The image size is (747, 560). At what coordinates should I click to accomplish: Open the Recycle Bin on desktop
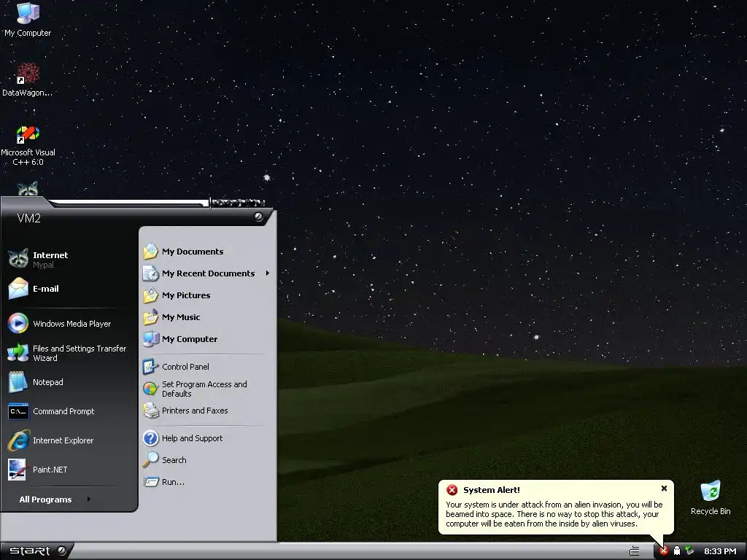point(711,497)
